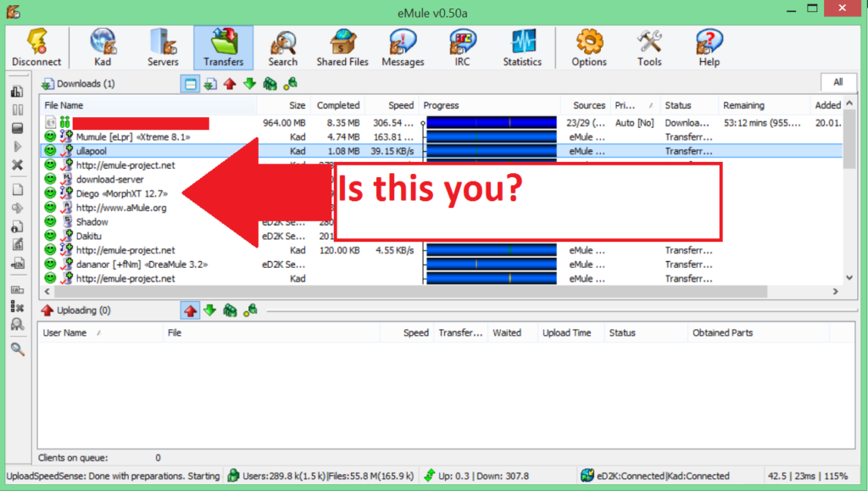Click the priority chart icon in left sidebar

coord(17,92)
